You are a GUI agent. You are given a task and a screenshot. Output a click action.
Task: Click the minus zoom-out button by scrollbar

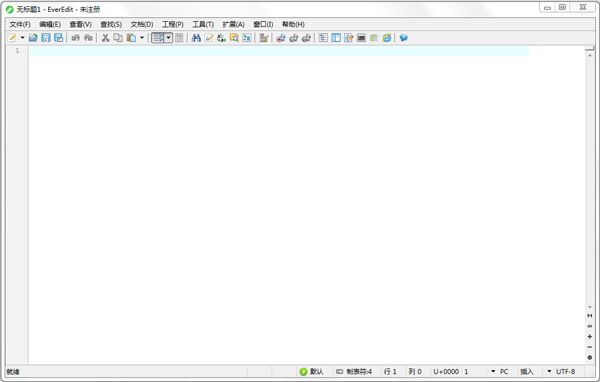(x=590, y=347)
